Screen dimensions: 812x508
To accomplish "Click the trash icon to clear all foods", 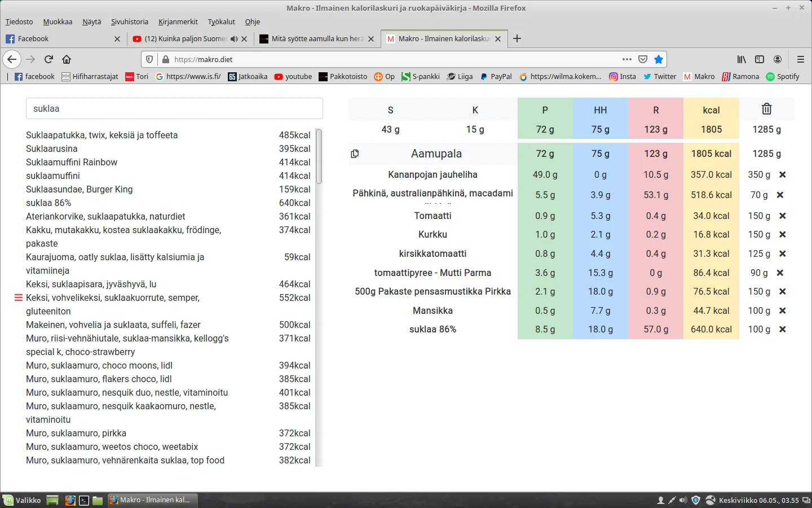I will pyautogui.click(x=766, y=109).
